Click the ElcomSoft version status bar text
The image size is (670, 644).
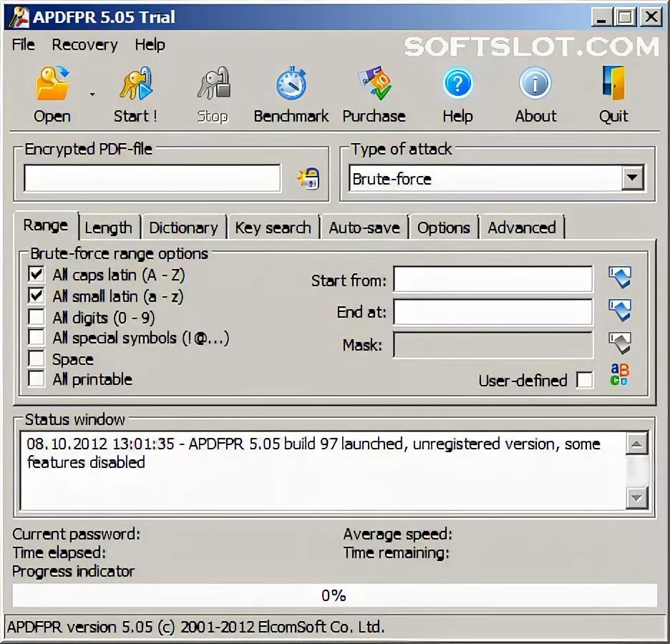[195, 627]
